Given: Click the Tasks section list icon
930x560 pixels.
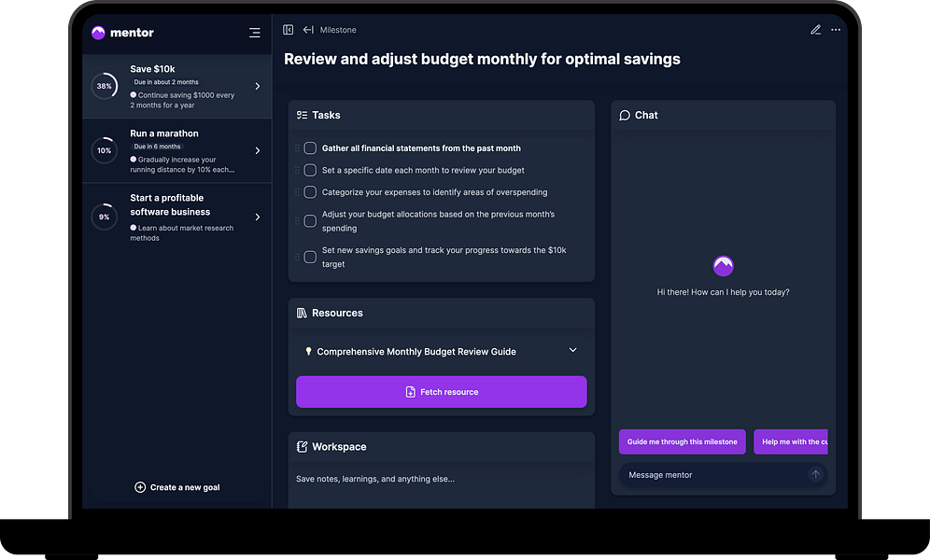Looking at the screenshot, I should pos(302,115).
